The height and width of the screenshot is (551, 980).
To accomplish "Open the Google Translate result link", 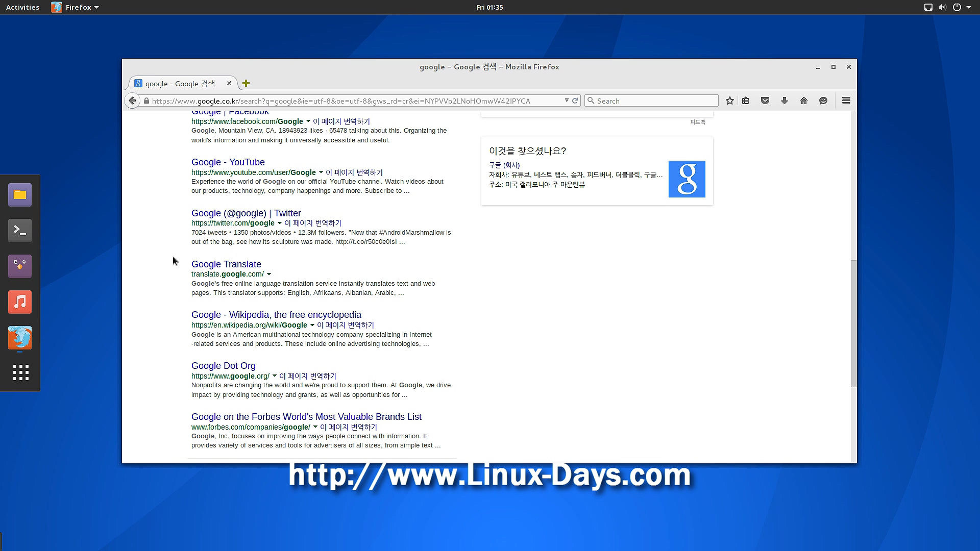I will click(226, 264).
